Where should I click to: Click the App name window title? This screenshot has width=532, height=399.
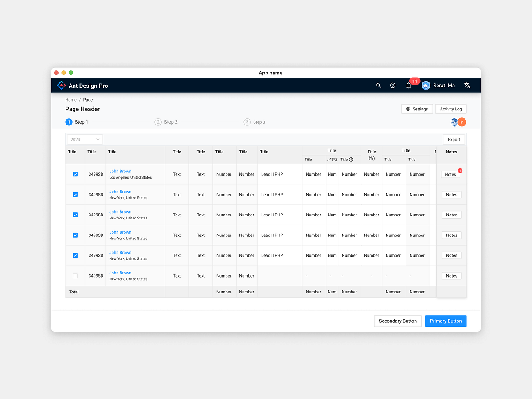[x=270, y=73]
